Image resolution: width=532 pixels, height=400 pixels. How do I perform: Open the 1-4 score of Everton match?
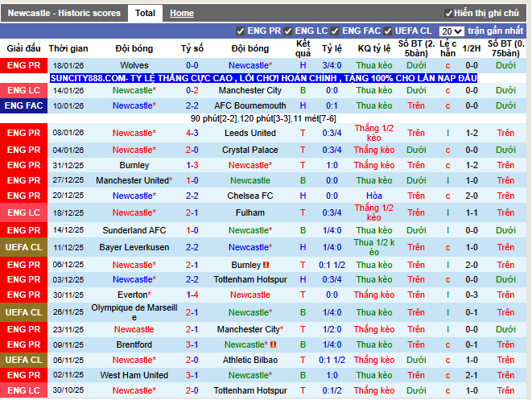pyautogui.click(x=192, y=295)
